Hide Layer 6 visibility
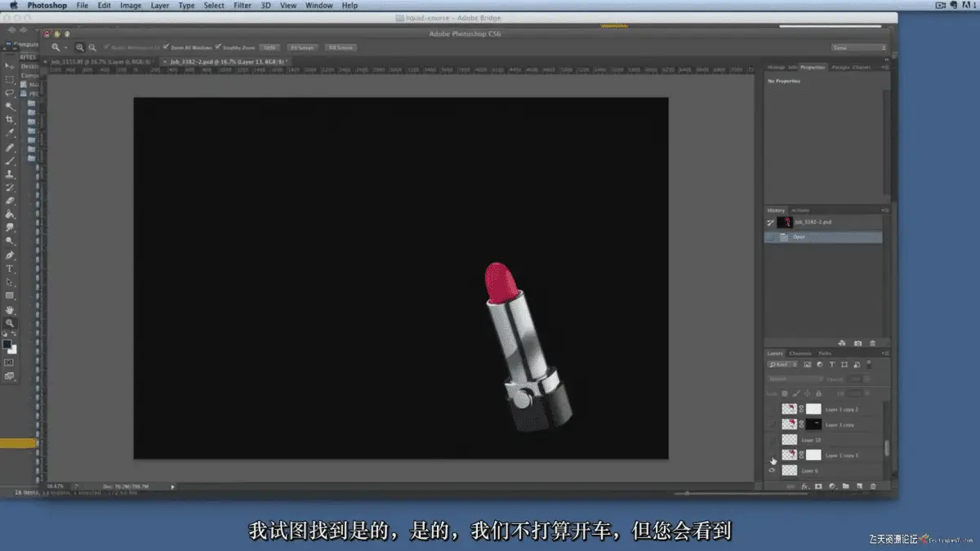Image resolution: width=980 pixels, height=551 pixels. (x=773, y=468)
